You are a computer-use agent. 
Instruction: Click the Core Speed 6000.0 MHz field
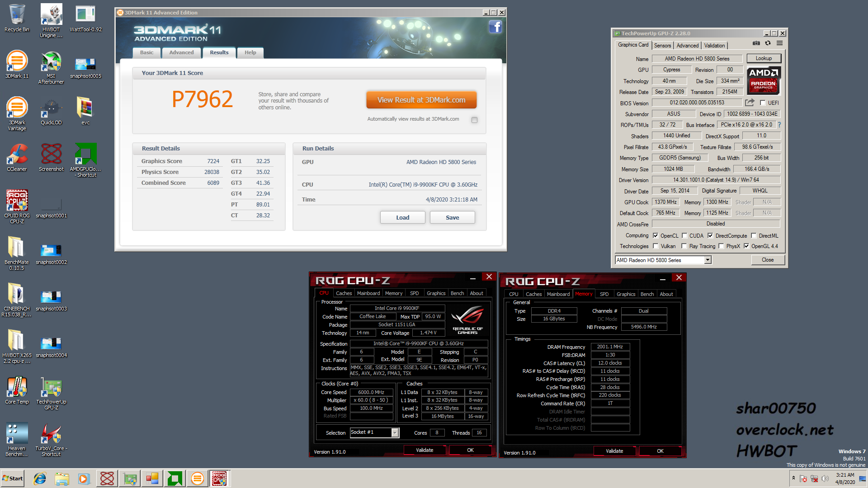point(371,392)
